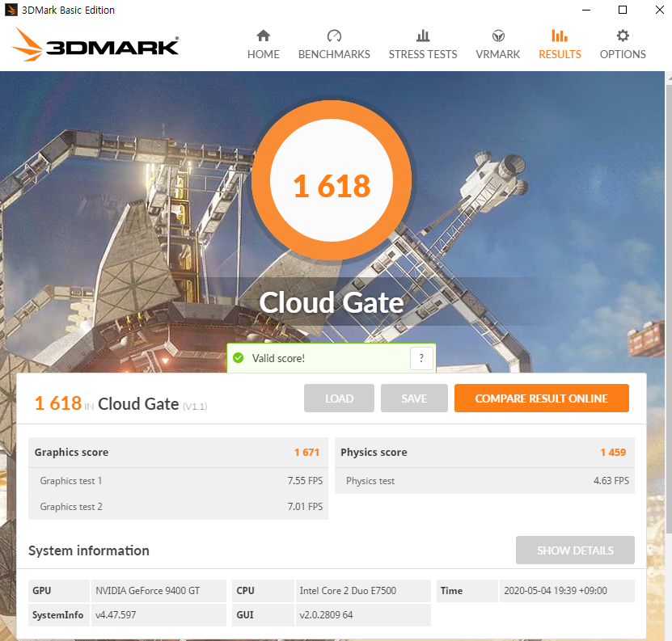Click the GPU field label
The height and width of the screenshot is (641, 672).
click(x=41, y=590)
